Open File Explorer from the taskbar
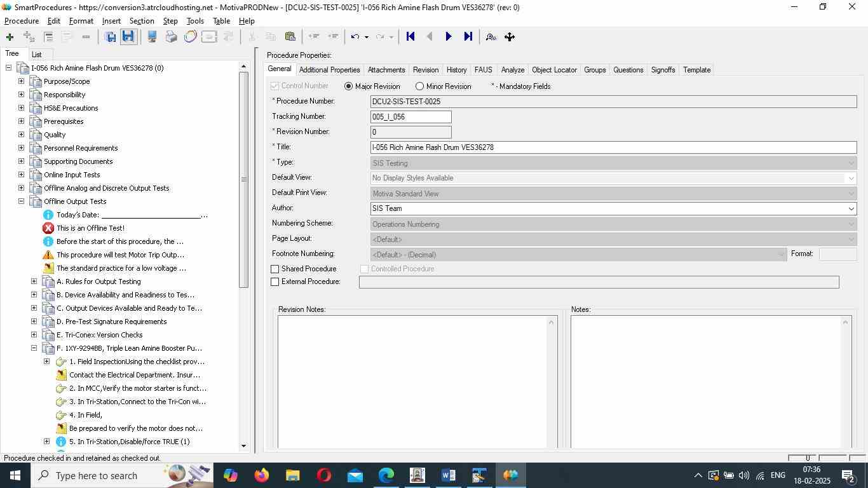This screenshot has height=488, width=868. (292, 475)
